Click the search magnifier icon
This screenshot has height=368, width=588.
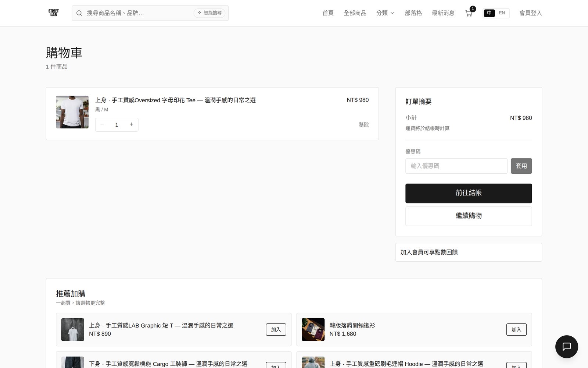[79, 13]
